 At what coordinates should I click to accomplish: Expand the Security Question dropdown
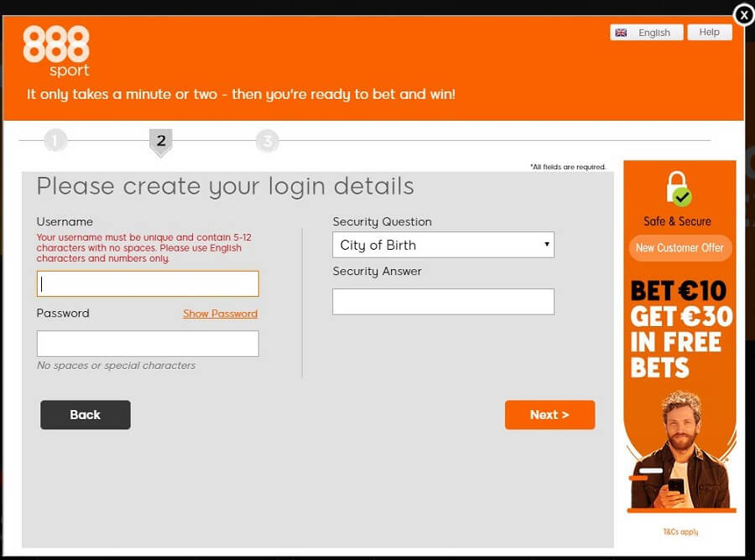(x=443, y=245)
